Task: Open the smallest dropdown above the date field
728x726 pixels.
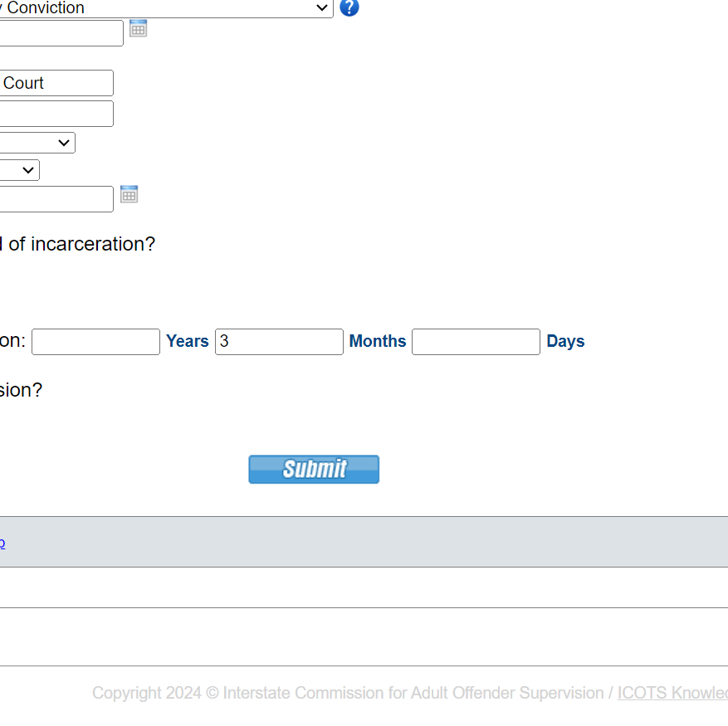Action: tap(19, 170)
